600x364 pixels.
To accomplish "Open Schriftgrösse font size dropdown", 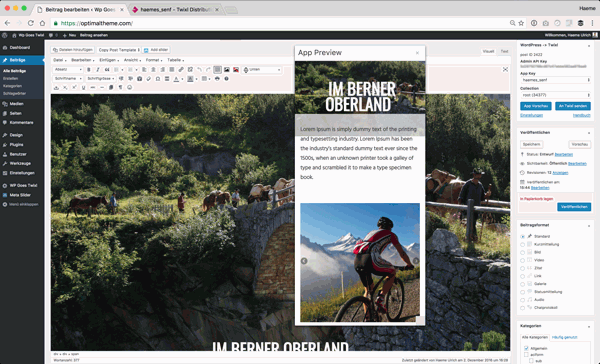I will pyautogui.click(x=101, y=78).
